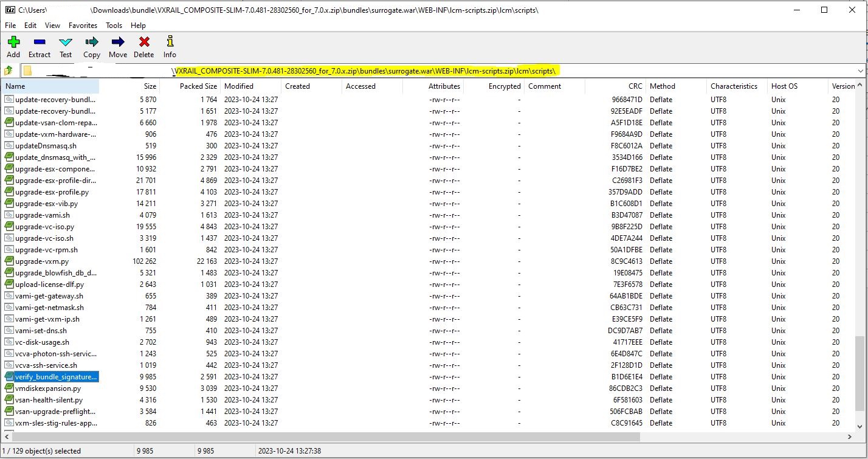The height and width of the screenshot is (459, 868).
Task: Select the vmdiskexpansion.py file
Action: [x=48, y=388]
